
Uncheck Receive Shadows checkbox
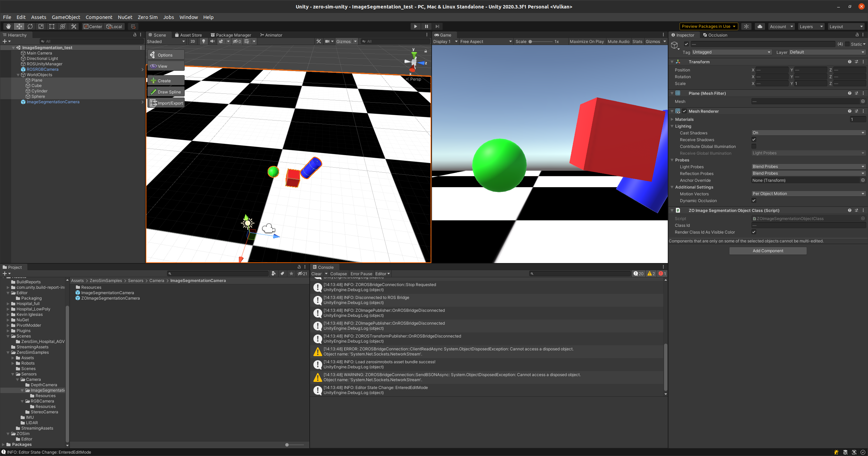point(754,139)
